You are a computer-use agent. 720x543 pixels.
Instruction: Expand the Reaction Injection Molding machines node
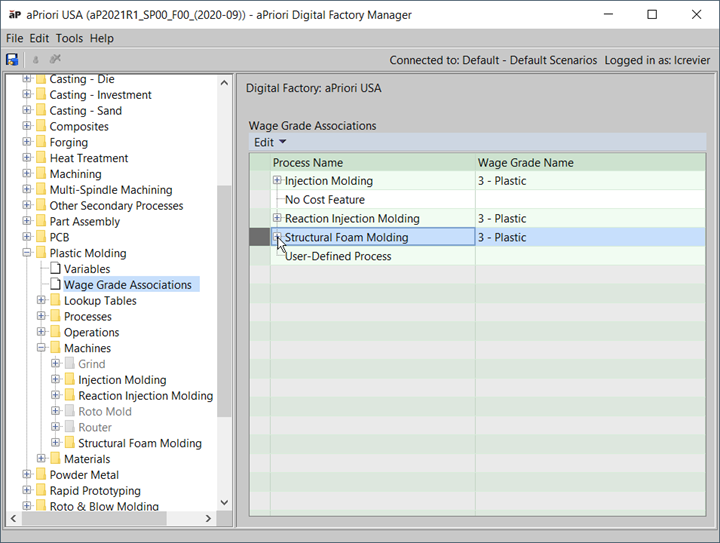[55, 395]
